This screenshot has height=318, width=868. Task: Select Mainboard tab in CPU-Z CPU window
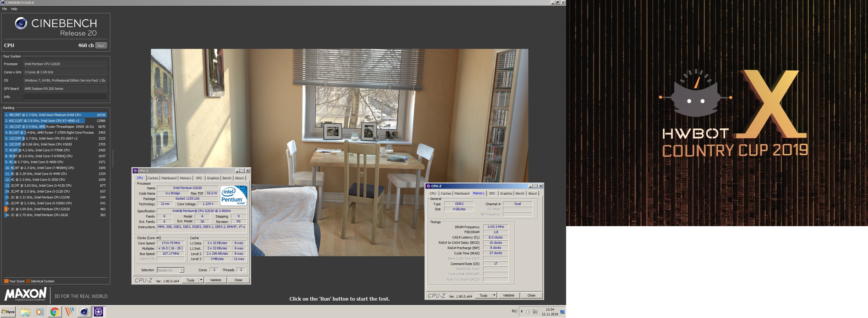point(169,178)
